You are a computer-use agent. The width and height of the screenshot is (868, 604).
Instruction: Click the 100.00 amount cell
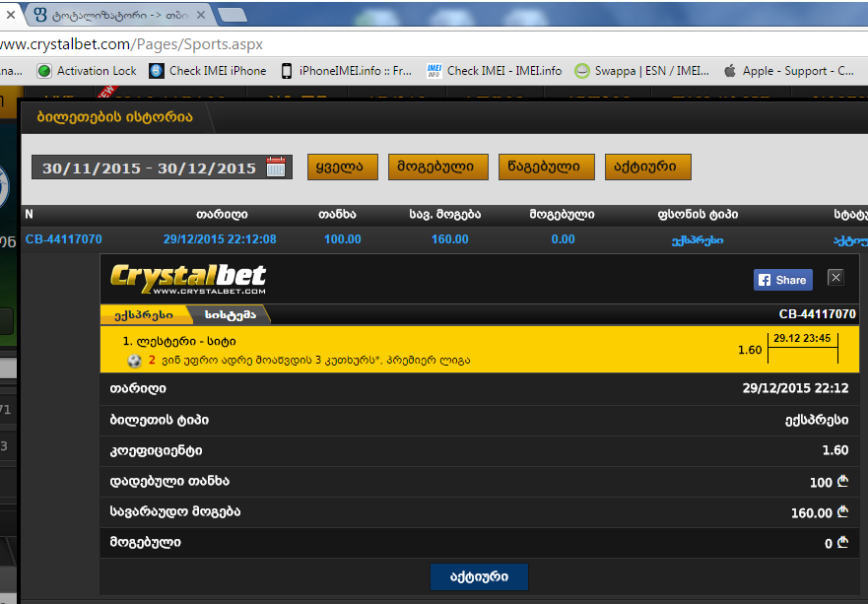point(343,239)
